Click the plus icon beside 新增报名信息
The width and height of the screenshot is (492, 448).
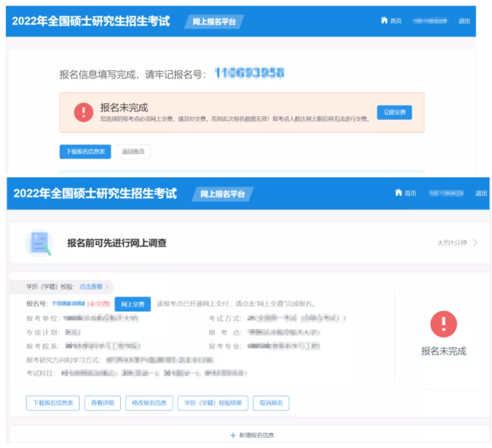[x=233, y=435]
